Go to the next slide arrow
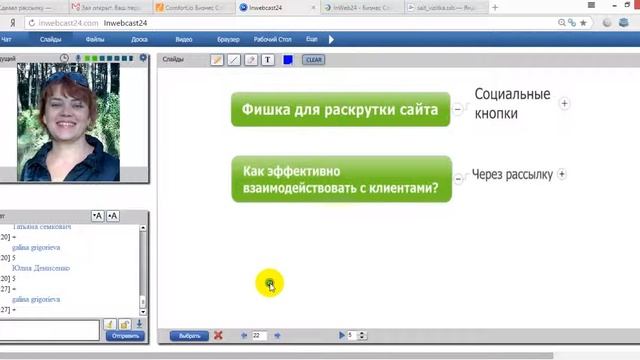This screenshot has width=640, height=360. coord(277,336)
